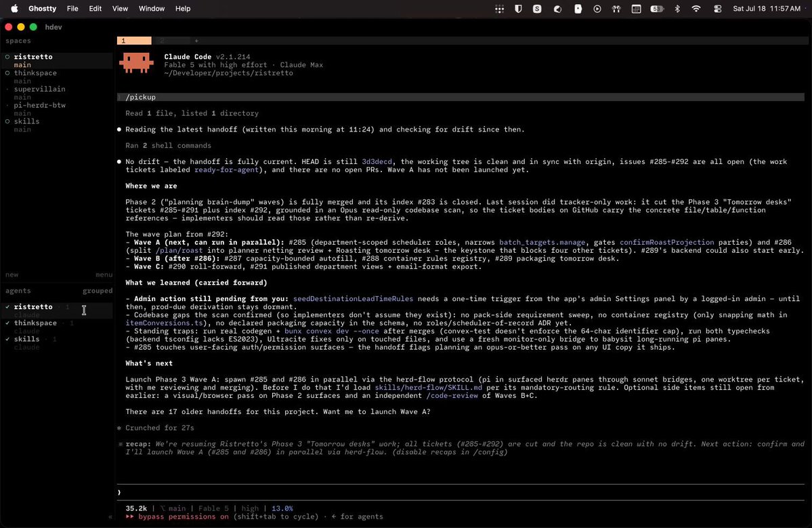Click itemConversions.ts file name
Viewport: 812px width, 528px height.
[x=164, y=323]
